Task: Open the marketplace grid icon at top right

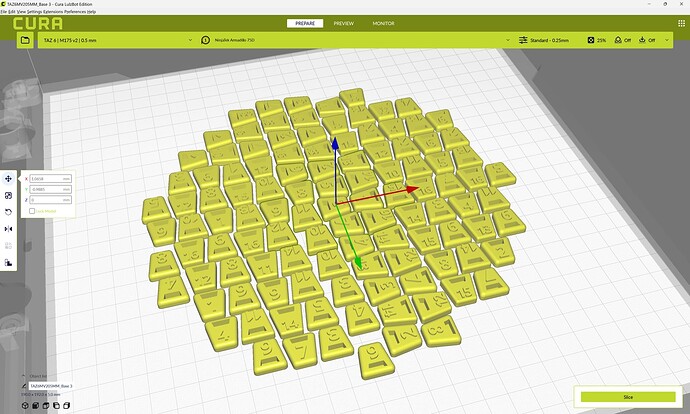Action: (x=682, y=23)
